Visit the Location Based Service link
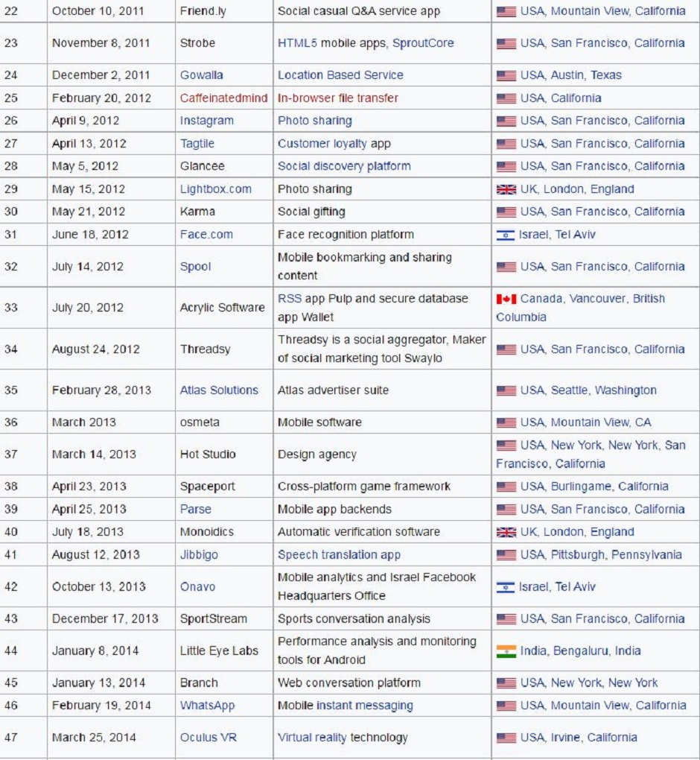 click(340, 75)
